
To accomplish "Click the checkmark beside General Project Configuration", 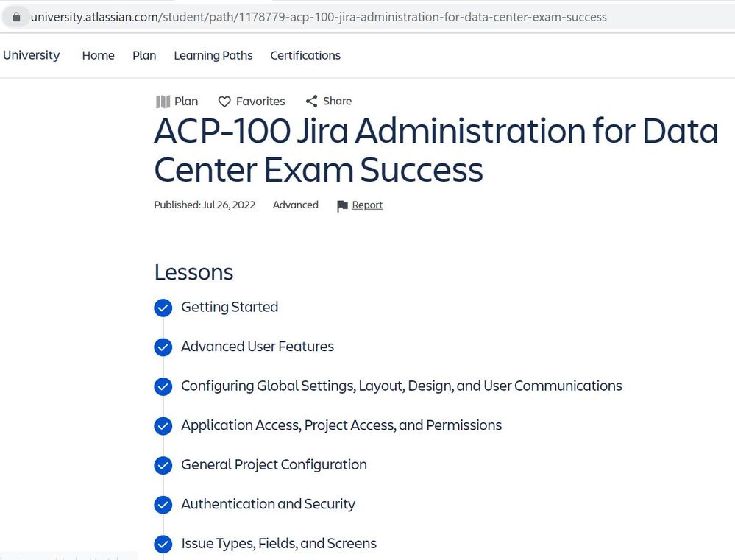I will tap(163, 465).
